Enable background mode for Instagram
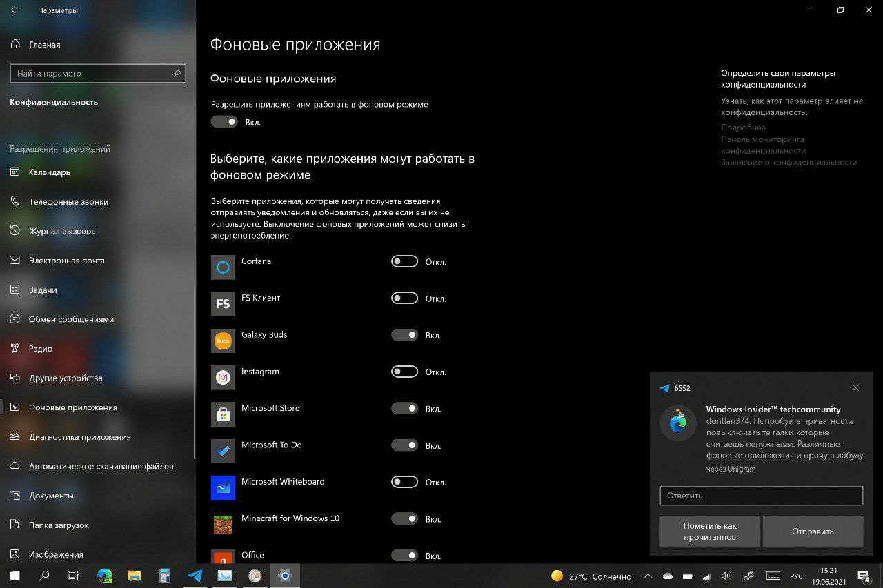This screenshot has width=883, height=588. coord(404,372)
